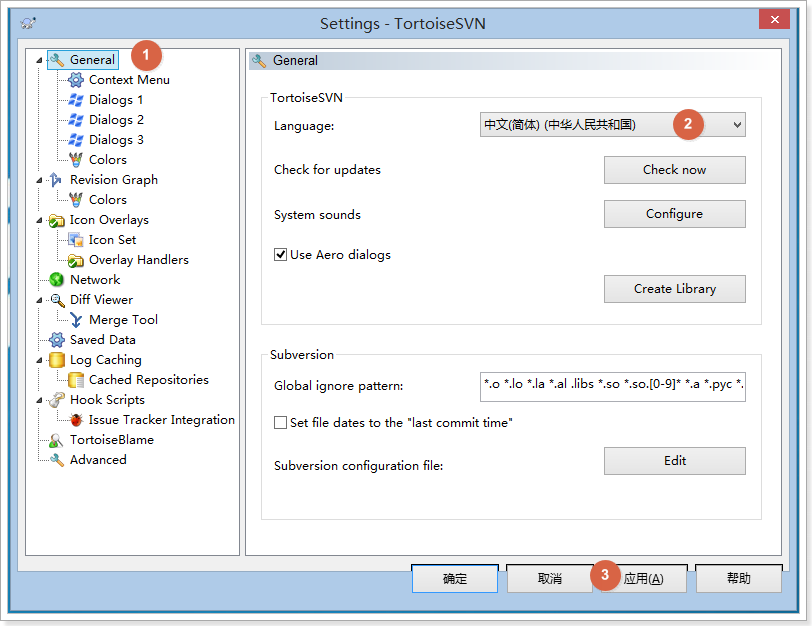Click the window icon beside Dialogs 2

(76, 120)
